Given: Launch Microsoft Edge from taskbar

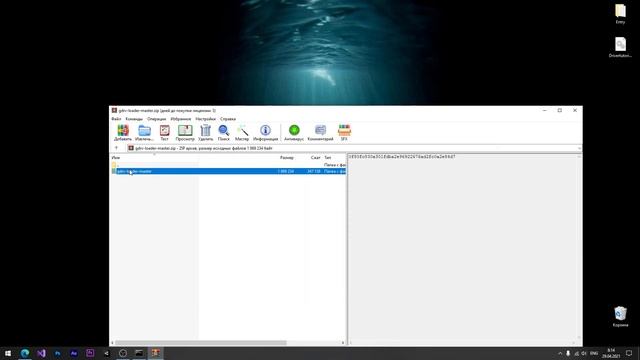Looking at the screenshot, I should click(x=25, y=353).
